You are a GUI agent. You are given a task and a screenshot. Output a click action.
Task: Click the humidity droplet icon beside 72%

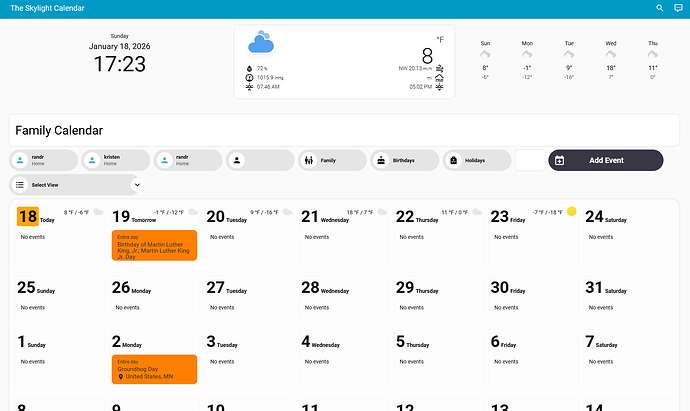250,68
